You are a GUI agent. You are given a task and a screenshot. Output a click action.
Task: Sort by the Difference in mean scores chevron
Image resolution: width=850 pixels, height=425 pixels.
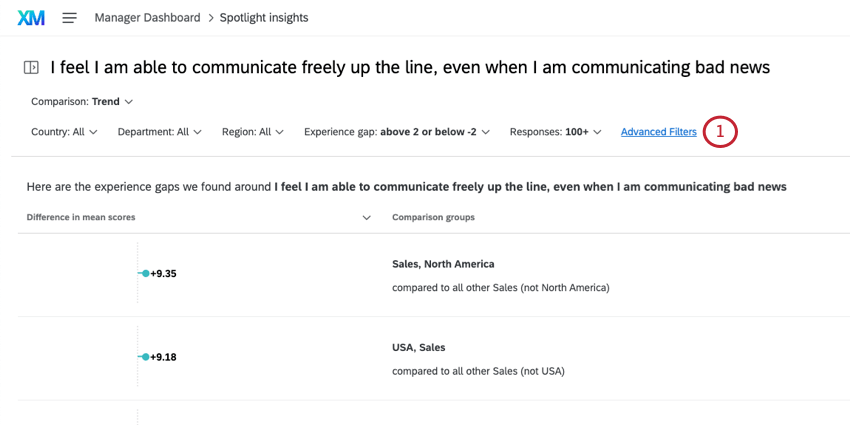[x=366, y=218]
